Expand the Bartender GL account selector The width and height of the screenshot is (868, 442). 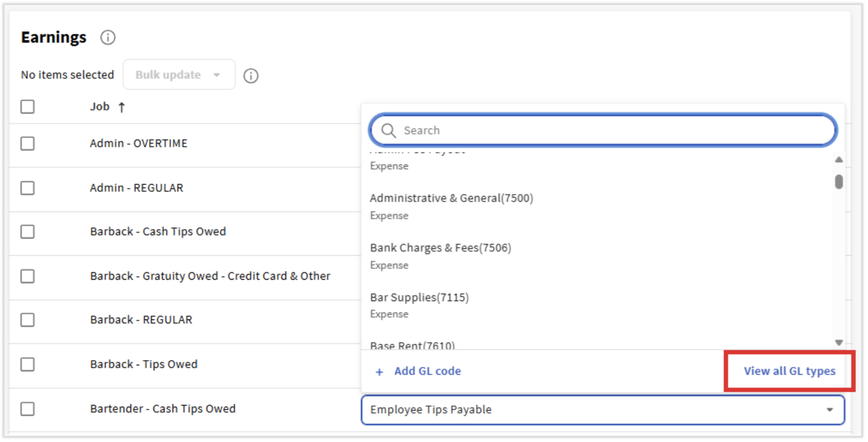point(831,409)
